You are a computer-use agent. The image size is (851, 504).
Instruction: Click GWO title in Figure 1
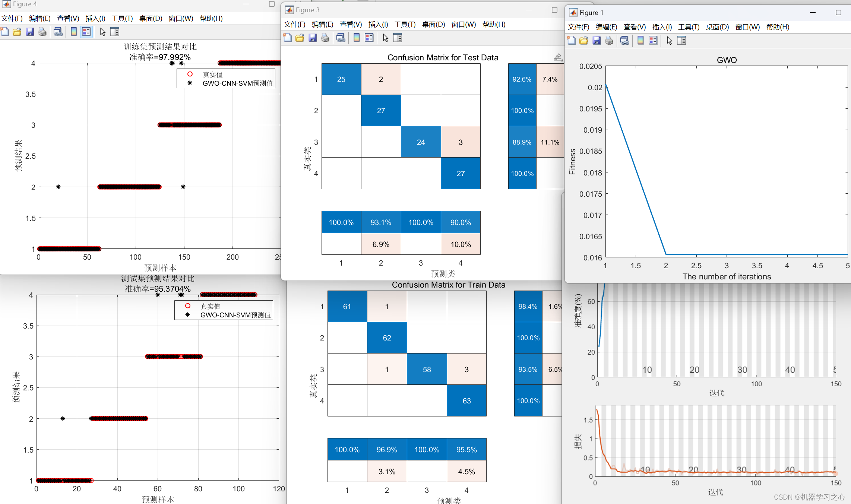pyautogui.click(x=727, y=60)
